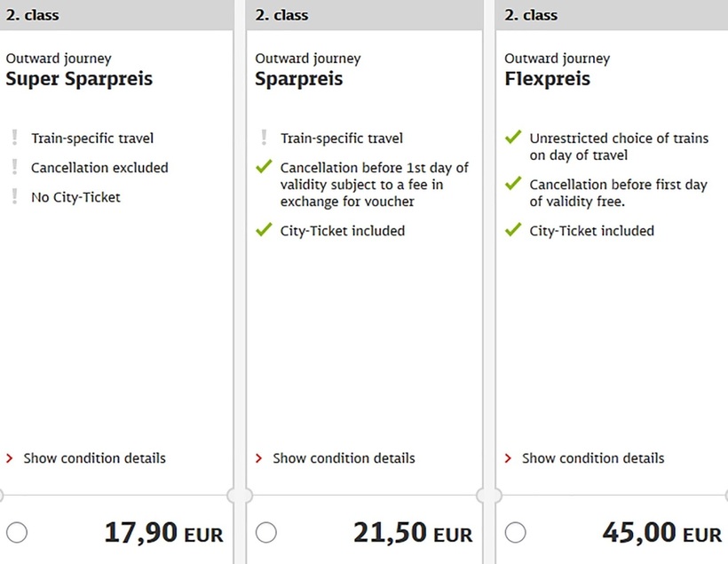728x564 pixels.
Task: Click exclamation icon next to Sparpreis Train-specific travel
Action: [264, 138]
